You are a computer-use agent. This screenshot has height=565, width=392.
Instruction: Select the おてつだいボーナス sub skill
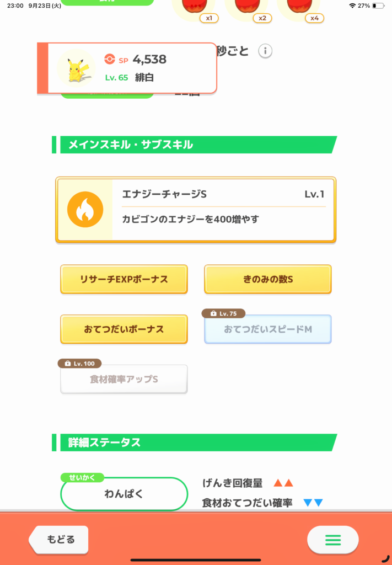(124, 329)
